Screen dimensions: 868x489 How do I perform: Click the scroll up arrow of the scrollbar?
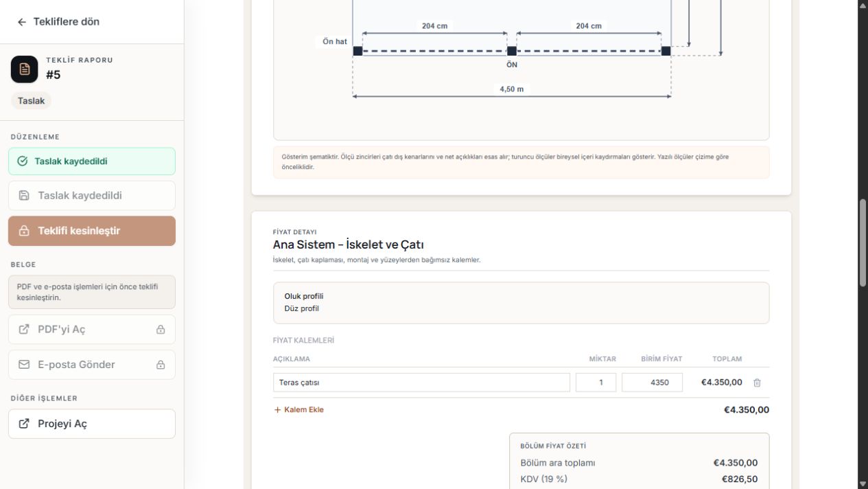(x=863, y=5)
